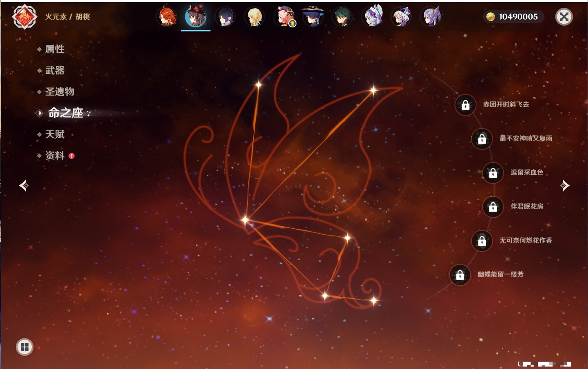Viewport: 588px width, 369px height.
Task: Click the lock icon for 伴君眠花房
Action: point(493,207)
